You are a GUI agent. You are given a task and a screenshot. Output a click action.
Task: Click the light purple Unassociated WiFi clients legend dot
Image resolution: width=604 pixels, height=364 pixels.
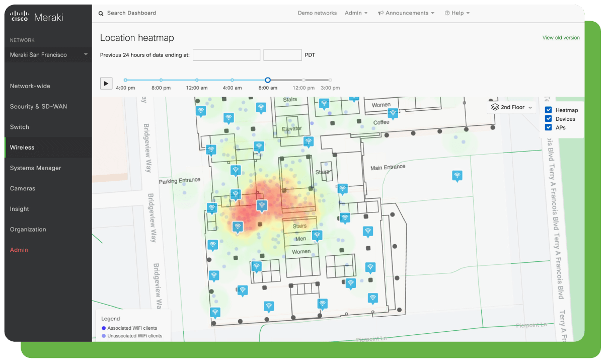pyautogui.click(x=104, y=336)
